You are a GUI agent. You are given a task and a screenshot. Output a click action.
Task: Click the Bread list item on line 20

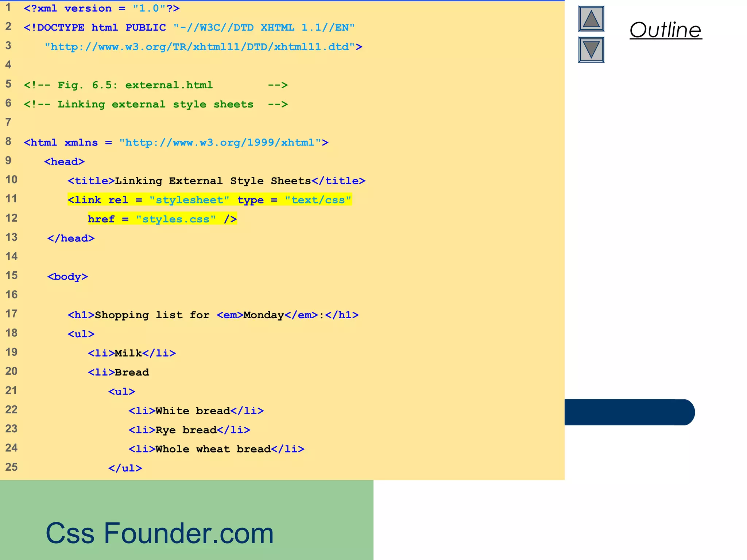tap(119, 372)
